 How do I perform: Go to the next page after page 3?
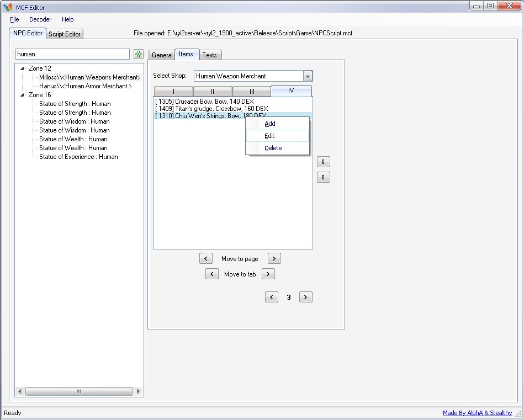(x=306, y=297)
